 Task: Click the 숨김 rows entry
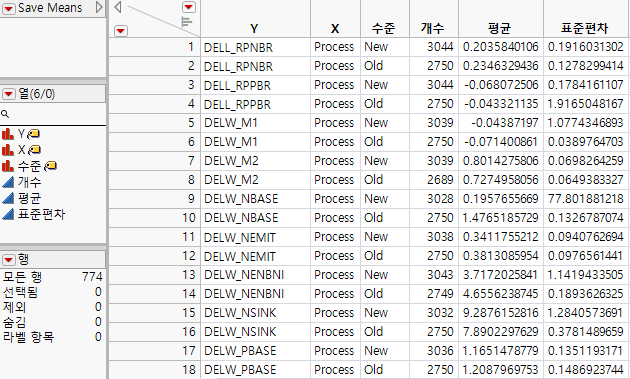pos(52,322)
